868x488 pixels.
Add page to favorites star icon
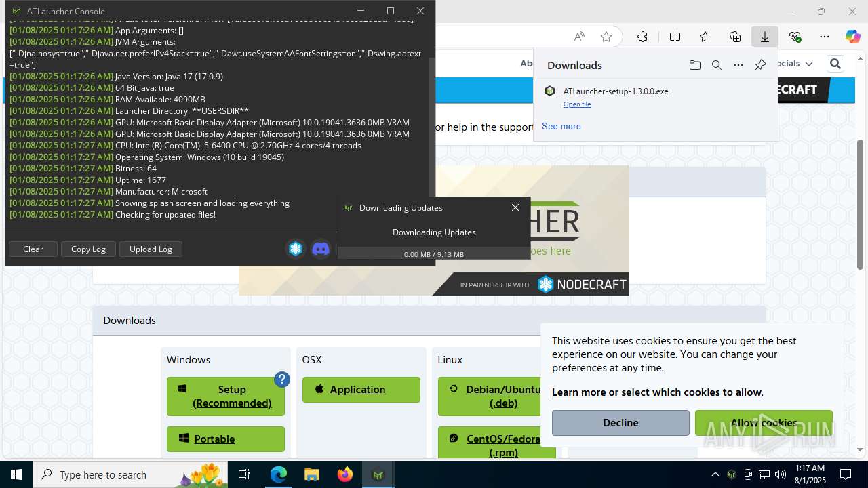pyautogui.click(x=606, y=37)
